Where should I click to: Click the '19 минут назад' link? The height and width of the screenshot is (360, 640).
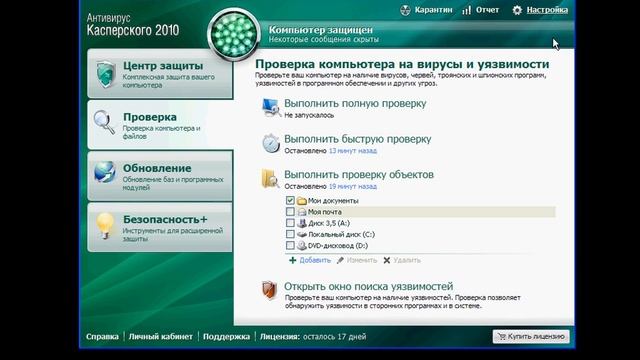point(353,186)
